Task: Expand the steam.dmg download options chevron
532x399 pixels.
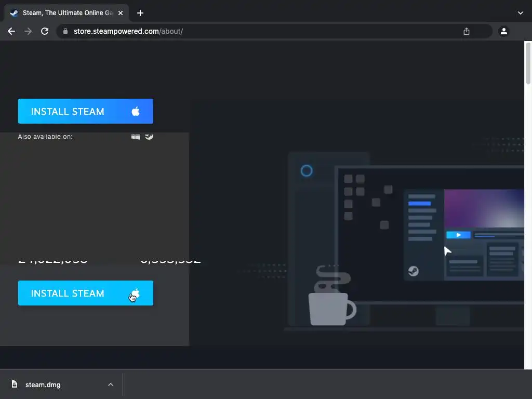Action: pyautogui.click(x=111, y=384)
